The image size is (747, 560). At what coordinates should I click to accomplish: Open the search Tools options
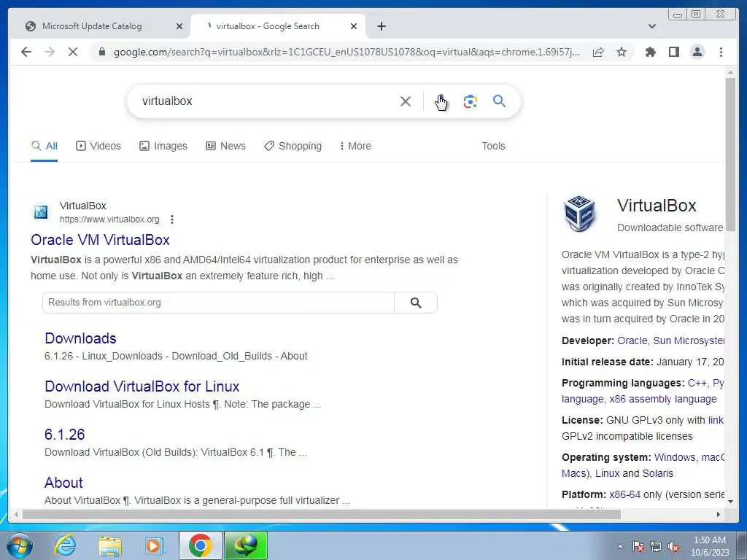pos(493,146)
